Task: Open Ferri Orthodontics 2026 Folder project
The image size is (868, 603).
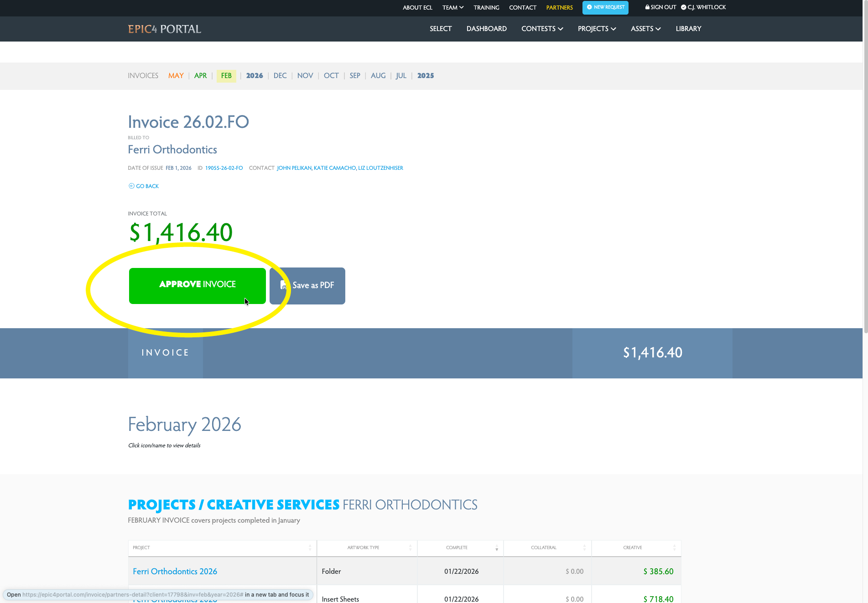Action: coord(175,572)
